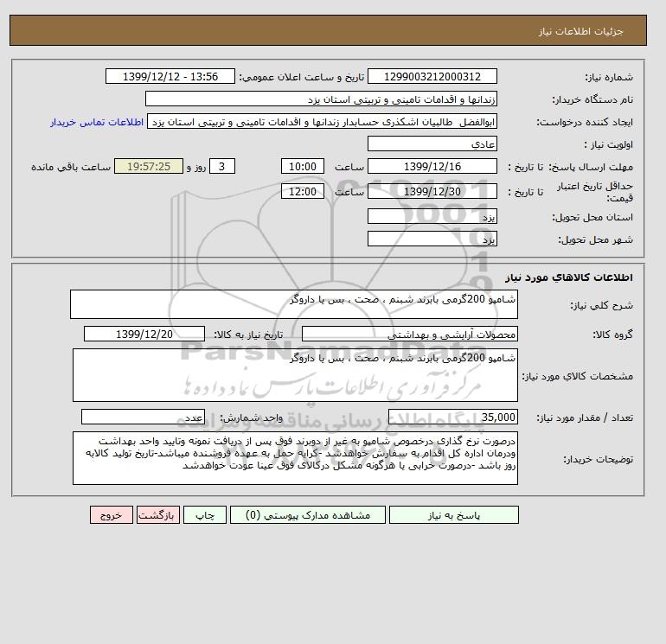Screen dimensions: 666x644
Task: Click the label واحد شمارش
Action: [x=251, y=418]
